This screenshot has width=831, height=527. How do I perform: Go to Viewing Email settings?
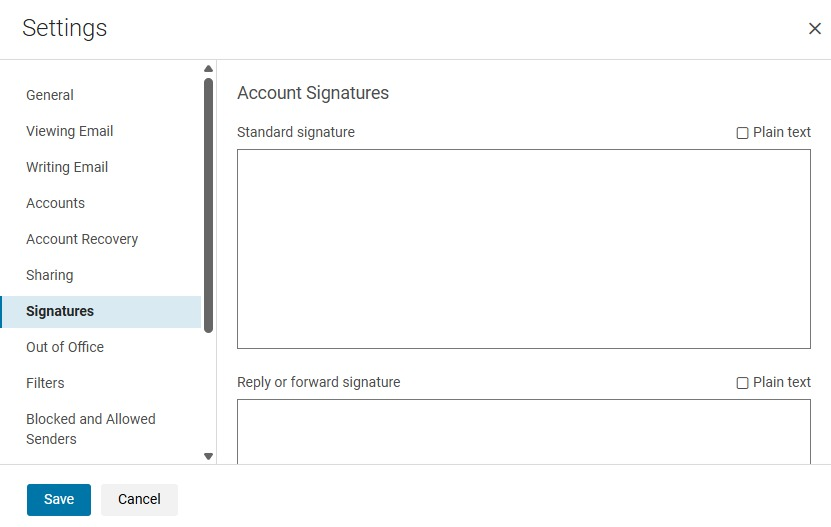(69, 131)
